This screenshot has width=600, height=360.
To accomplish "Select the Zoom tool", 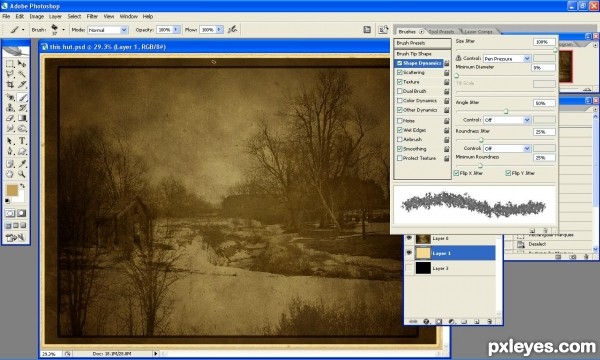I will tap(22, 174).
